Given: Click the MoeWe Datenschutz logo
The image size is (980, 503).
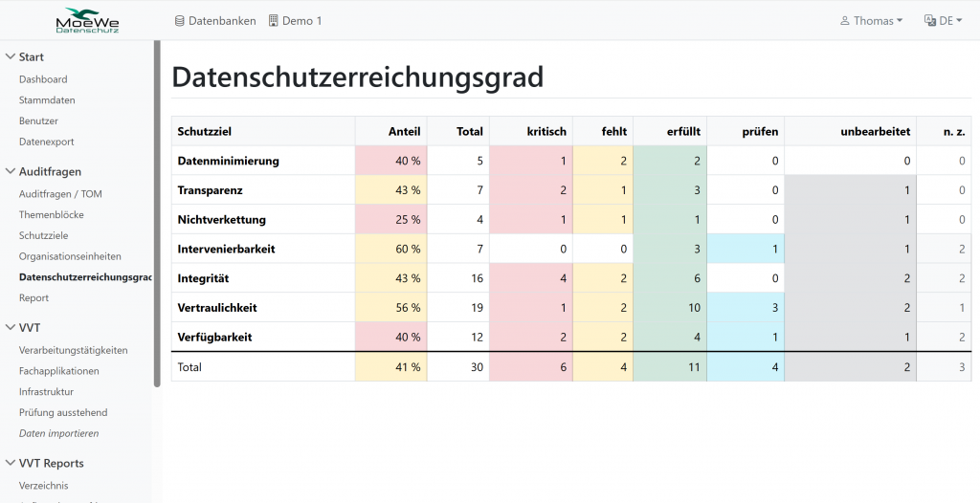Looking at the screenshot, I should click(86, 20).
